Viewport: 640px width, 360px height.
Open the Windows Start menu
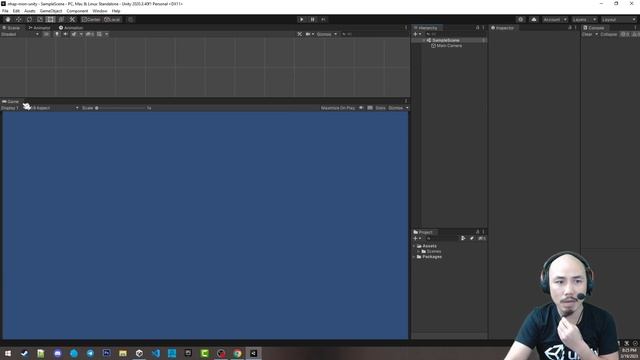(x=8, y=353)
